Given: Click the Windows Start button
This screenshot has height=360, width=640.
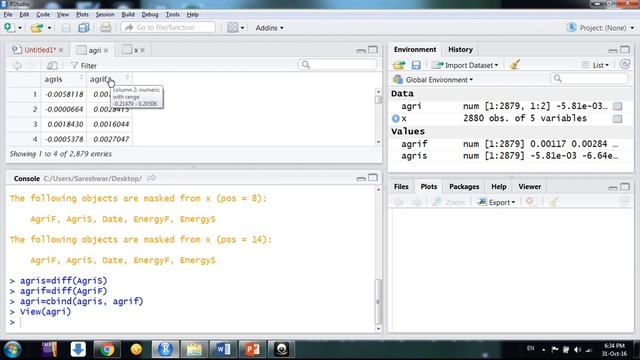Looking at the screenshot, I should 12,349.
